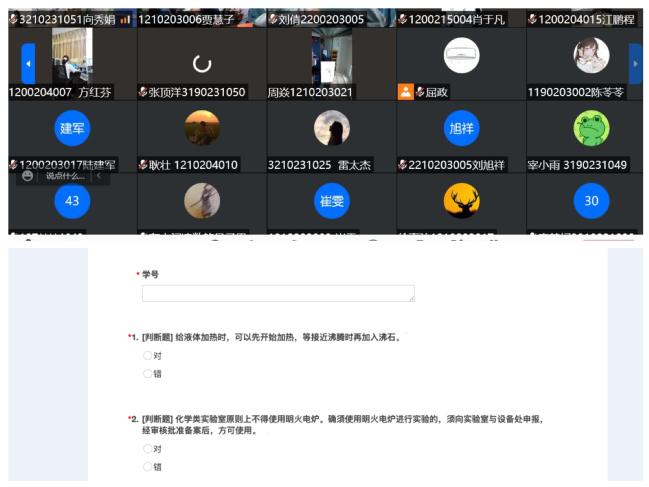
Task: Select 对 for question 2
Action: 148,449
